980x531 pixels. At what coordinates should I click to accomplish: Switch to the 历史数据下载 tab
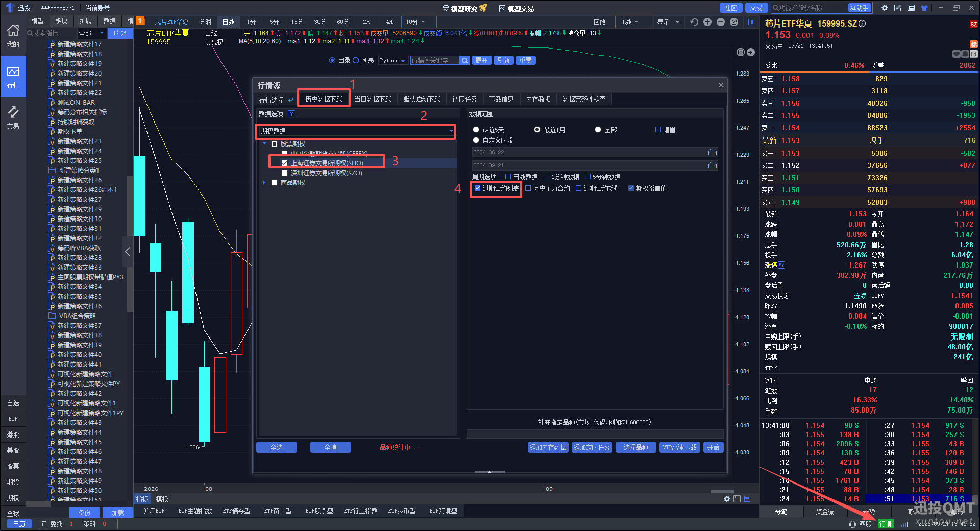[324, 99]
